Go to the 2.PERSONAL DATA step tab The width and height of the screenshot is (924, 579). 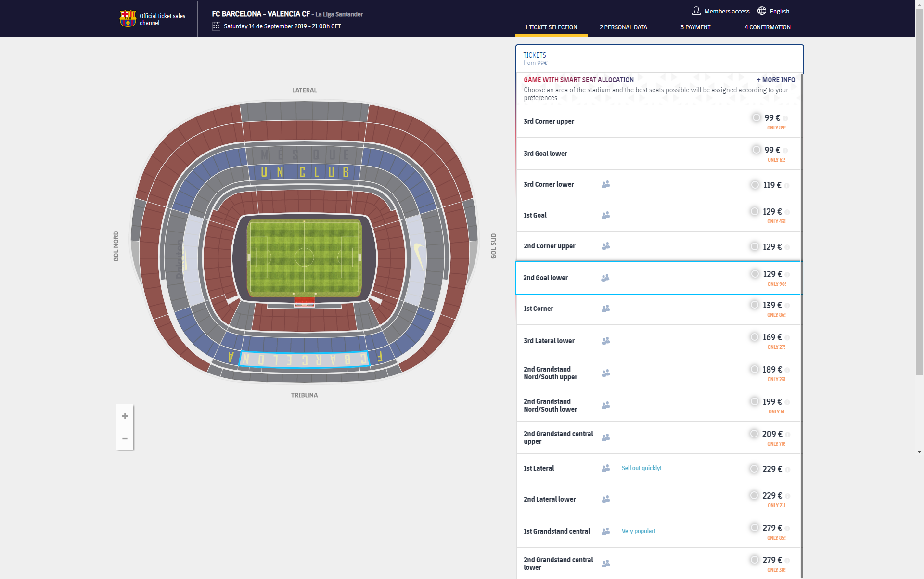click(623, 27)
